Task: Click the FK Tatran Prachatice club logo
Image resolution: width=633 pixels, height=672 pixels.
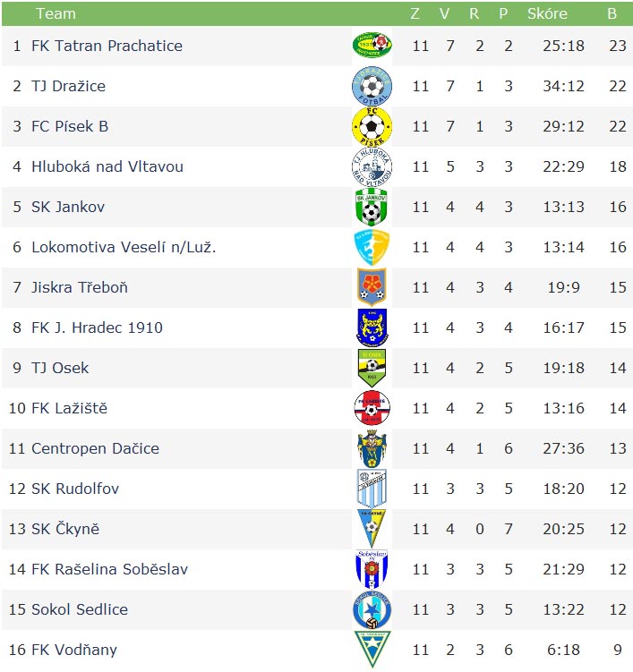Action: [x=372, y=45]
